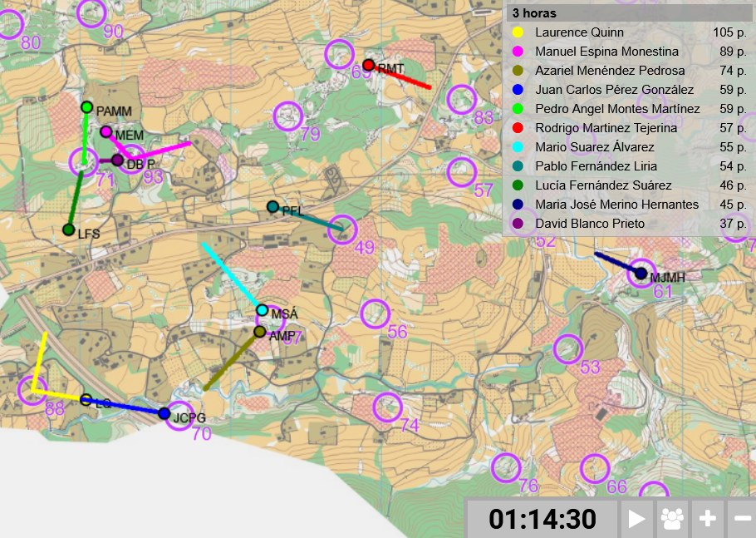Image resolution: width=756 pixels, height=538 pixels.
Task: Collapse the 3 horas leaderboard header
Action: tap(627, 13)
